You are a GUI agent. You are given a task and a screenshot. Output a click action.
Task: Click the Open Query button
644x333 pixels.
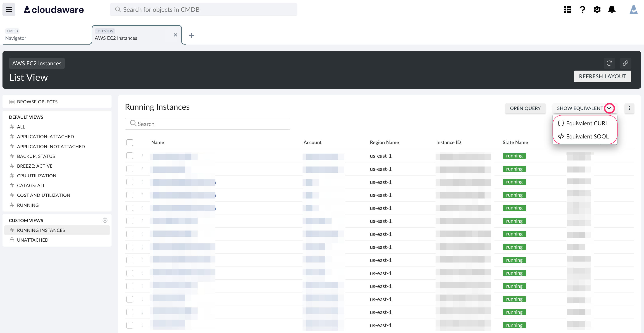525,108
